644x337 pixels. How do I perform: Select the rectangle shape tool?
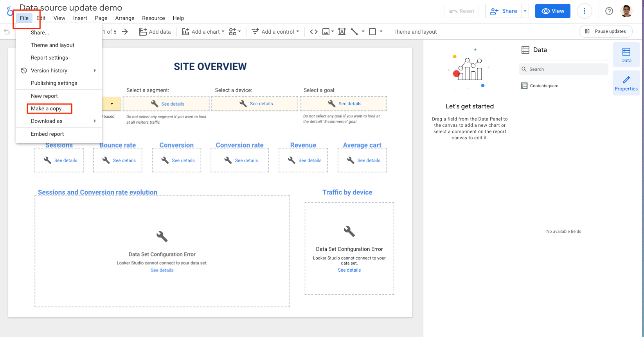coord(372,32)
